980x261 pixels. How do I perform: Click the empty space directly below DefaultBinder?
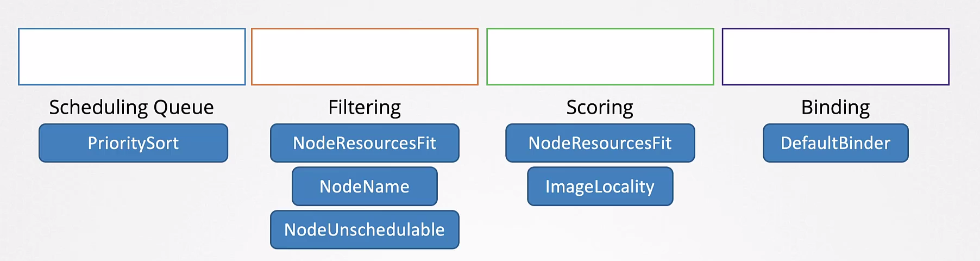(835, 196)
